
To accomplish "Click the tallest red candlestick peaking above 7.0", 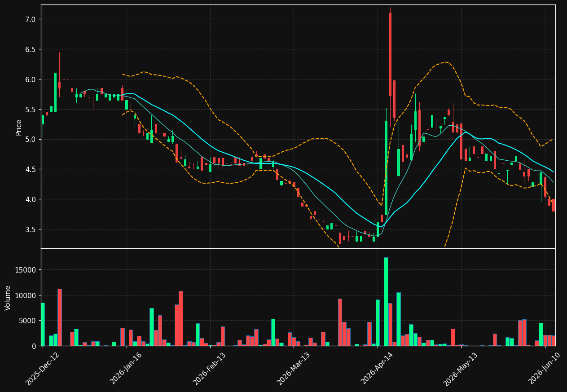I will coord(390,54).
